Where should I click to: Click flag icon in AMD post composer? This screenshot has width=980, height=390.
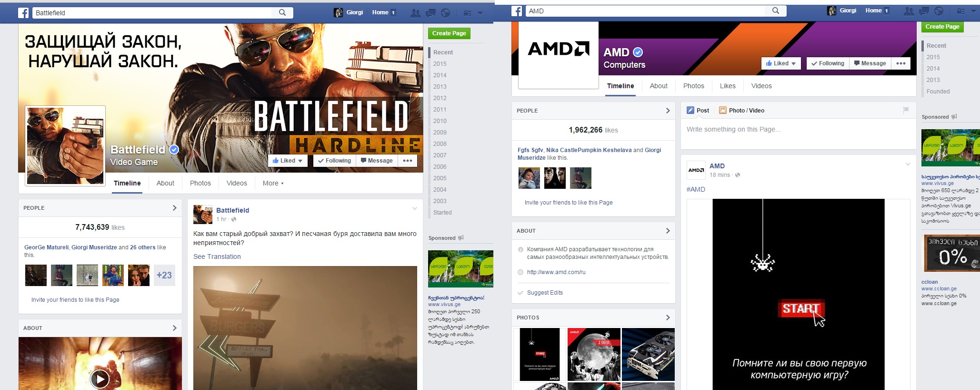[906, 110]
